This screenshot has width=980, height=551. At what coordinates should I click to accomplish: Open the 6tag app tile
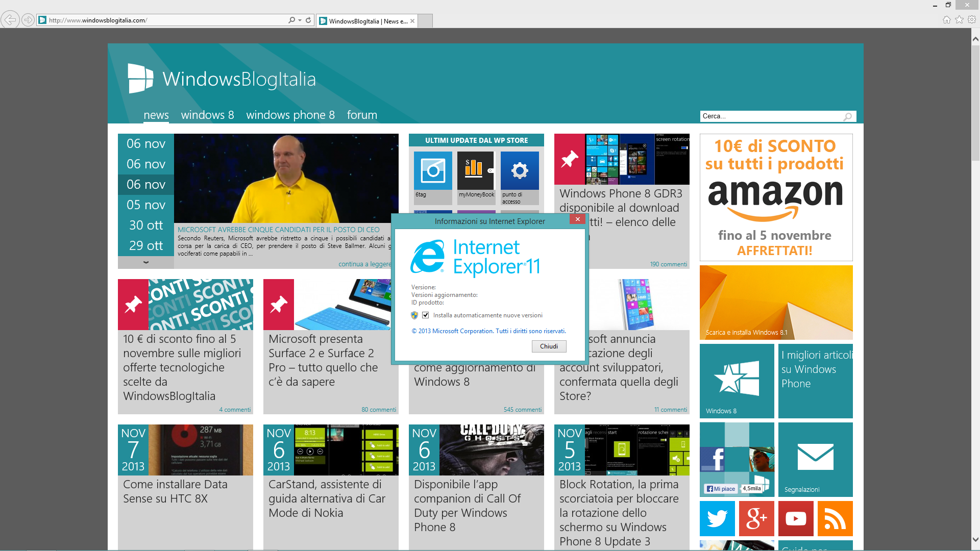(x=433, y=178)
